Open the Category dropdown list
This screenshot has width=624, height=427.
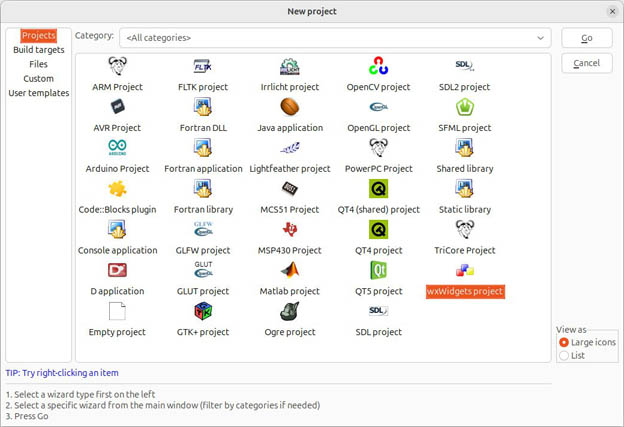[x=335, y=38]
